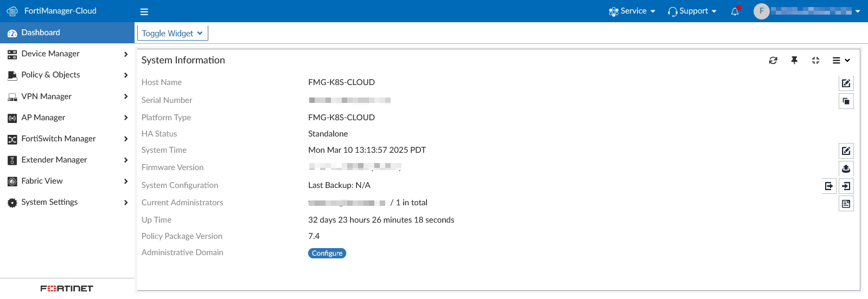The width and height of the screenshot is (868, 299).
Task: Open the Support dropdown menu
Action: coord(692,11)
